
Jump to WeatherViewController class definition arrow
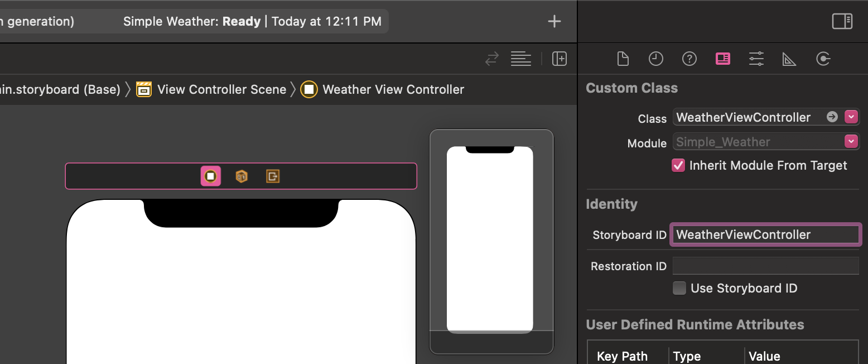point(832,117)
